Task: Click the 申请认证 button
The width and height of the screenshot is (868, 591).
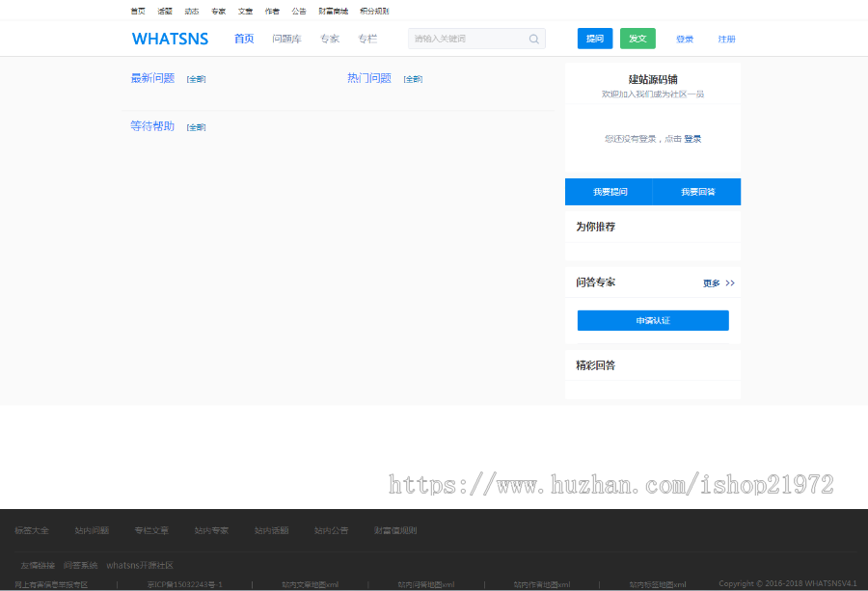Action: [x=653, y=320]
